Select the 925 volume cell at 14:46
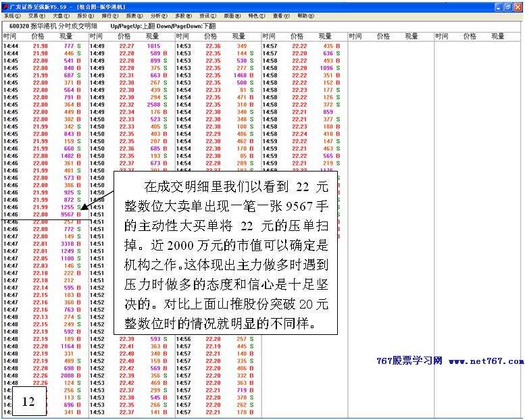 (x=69, y=192)
